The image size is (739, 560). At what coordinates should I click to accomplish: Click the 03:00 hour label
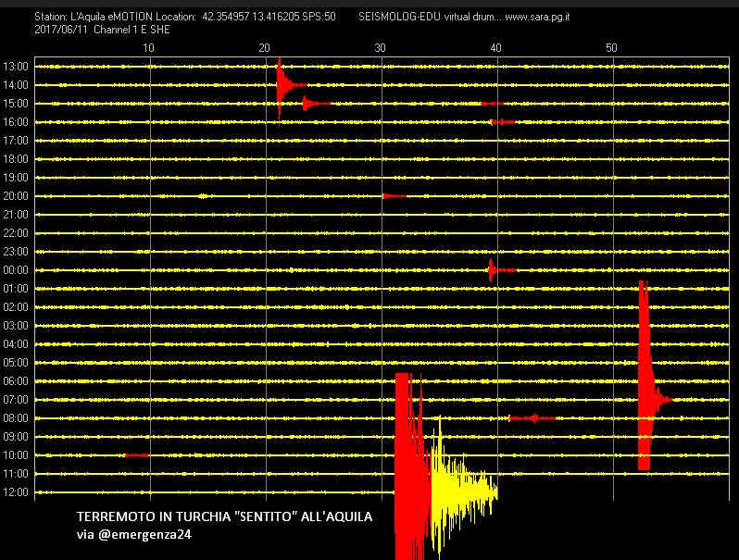click(16, 326)
